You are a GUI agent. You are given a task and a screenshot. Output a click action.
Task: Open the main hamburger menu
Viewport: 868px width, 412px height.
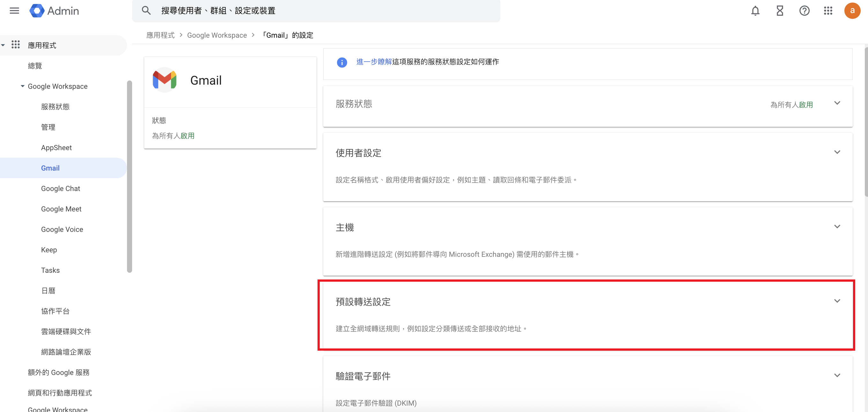tap(14, 11)
